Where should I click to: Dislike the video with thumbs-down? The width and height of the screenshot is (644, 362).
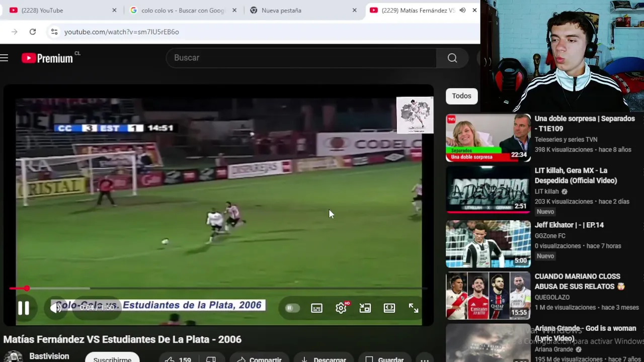(211, 359)
